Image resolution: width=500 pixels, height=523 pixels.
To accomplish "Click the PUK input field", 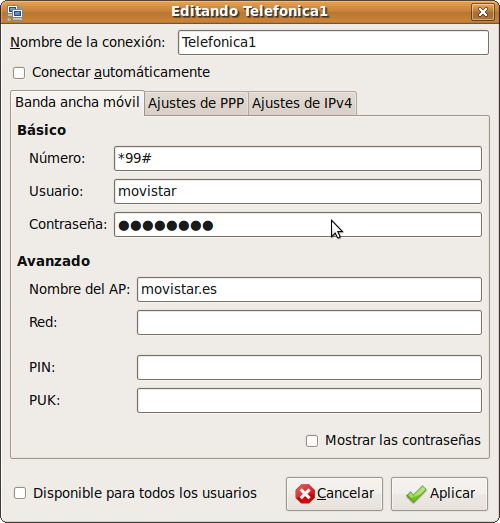I will click(x=309, y=401).
